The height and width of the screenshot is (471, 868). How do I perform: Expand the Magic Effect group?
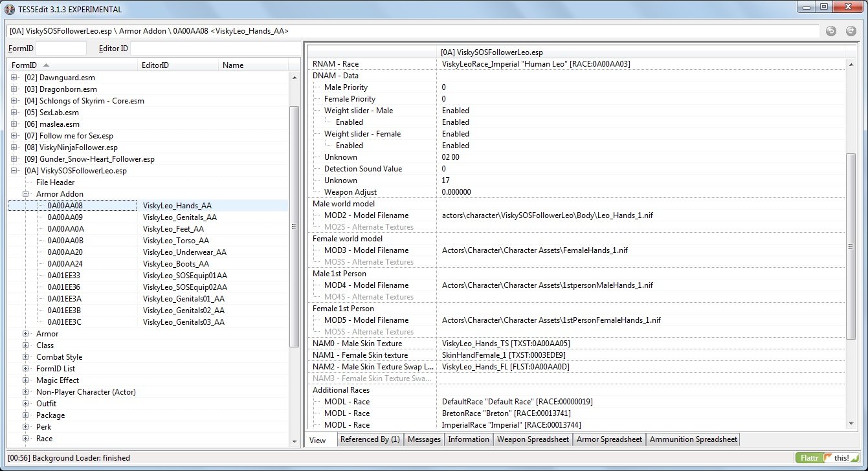coord(27,380)
